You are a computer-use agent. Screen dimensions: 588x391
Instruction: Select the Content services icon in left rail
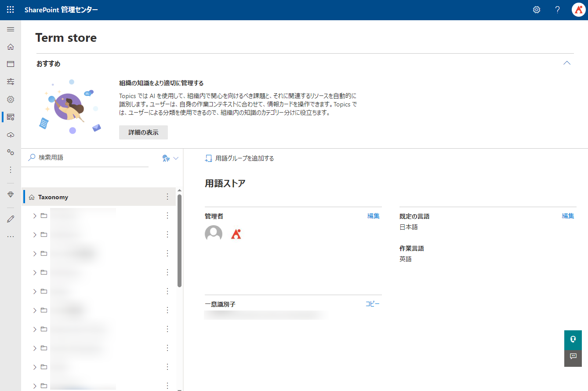pos(11,117)
